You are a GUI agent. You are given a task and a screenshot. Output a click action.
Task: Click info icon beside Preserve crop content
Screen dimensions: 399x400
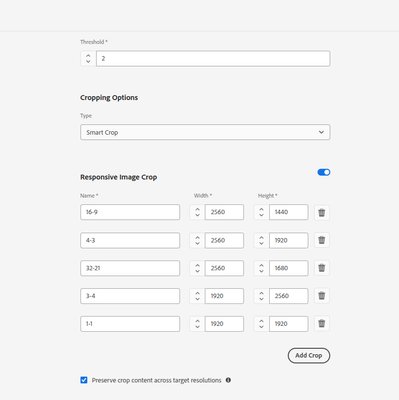[228, 380]
